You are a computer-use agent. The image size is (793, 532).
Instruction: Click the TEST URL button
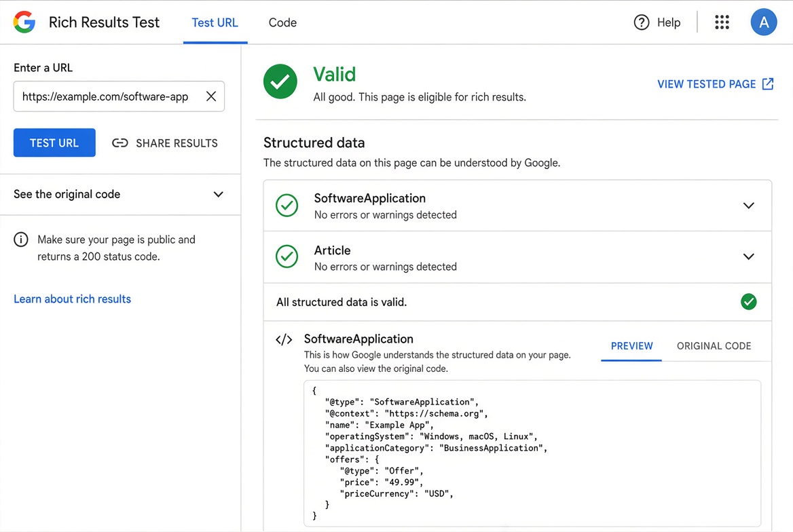[x=54, y=142]
